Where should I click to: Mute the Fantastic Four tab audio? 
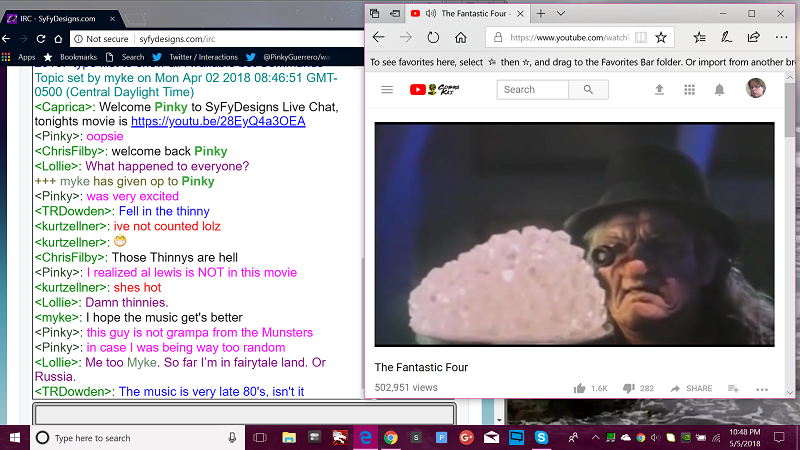(431, 14)
